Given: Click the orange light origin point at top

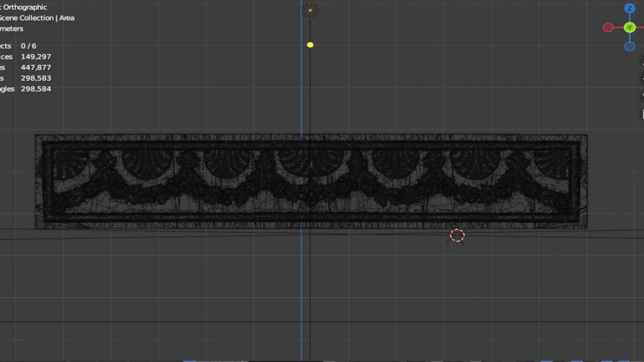Looking at the screenshot, I should [x=310, y=10].
